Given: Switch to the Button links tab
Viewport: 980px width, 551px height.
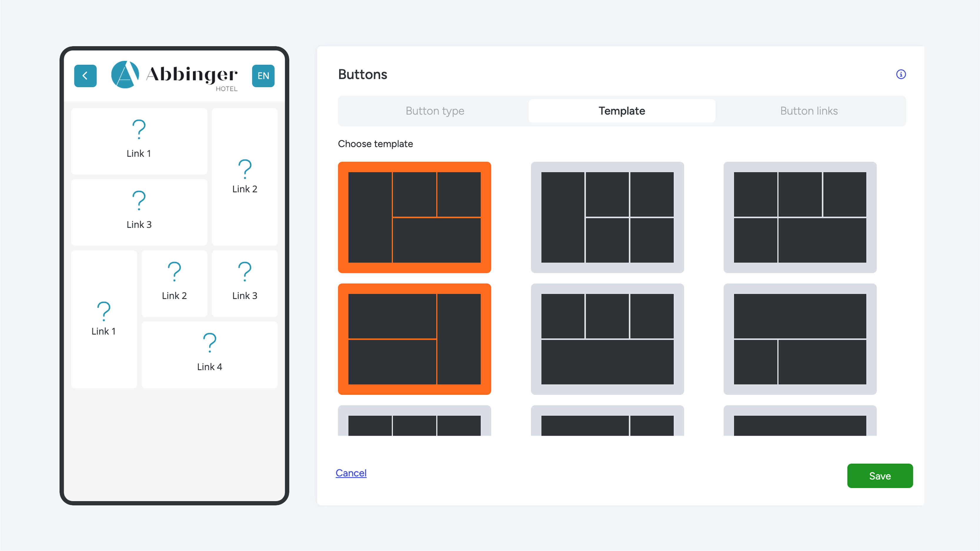Looking at the screenshot, I should click(809, 111).
